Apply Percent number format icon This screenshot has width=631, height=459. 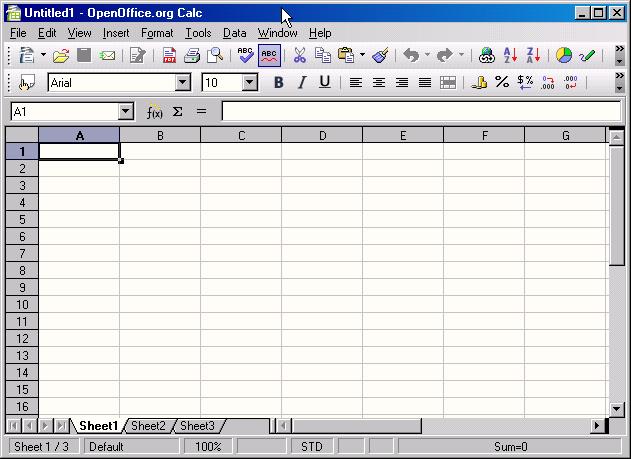502,82
